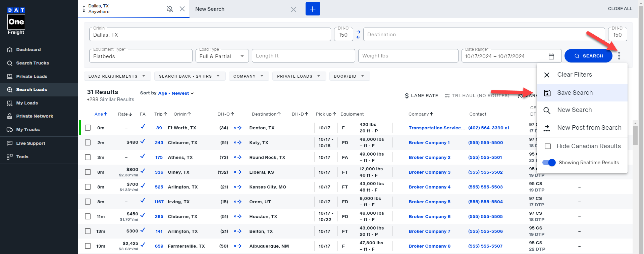Open the Book/Bid filter dropdown
This screenshot has width=644, height=254.
point(350,76)
